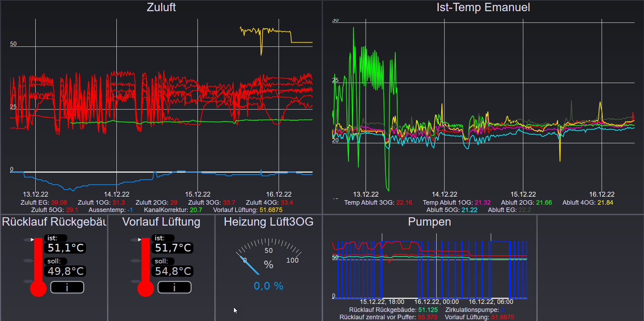The width and height of the screenshot is (644, 321).
Task: Hide the KanalKorrektur series via legend
Action: click(173, 210)
